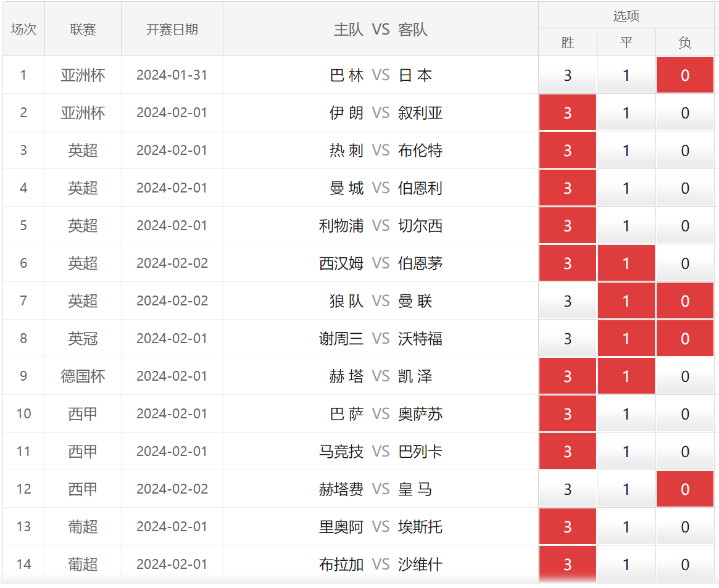Deselect 胜 (3) for 赫塔 VS 凯泽
Image resolution: width=719 pixels, height=588 pixels.
pos(568,376)
